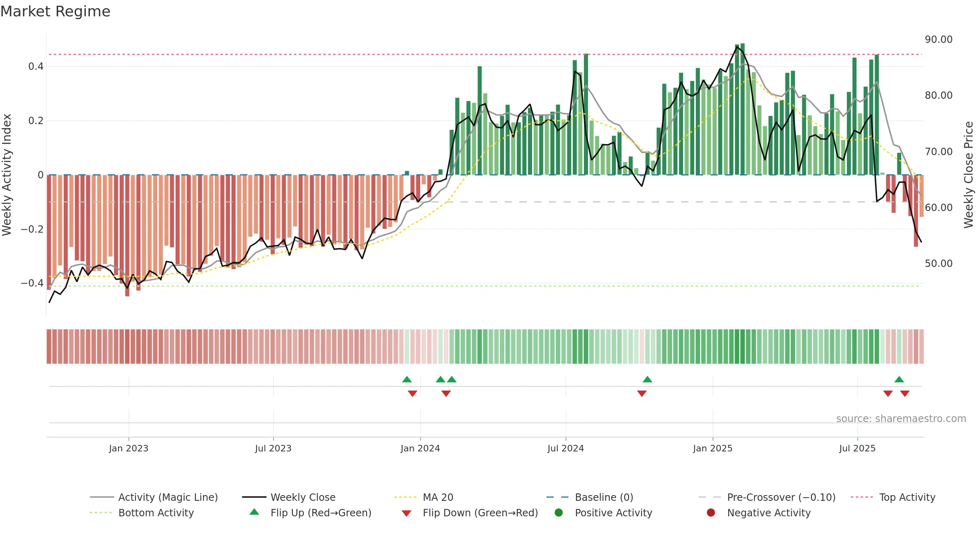The width and height of the screenshot is (980, 551).
Task: Toggle the Activity (Magic Line) legend entry
Action: (x=154, y=497)
